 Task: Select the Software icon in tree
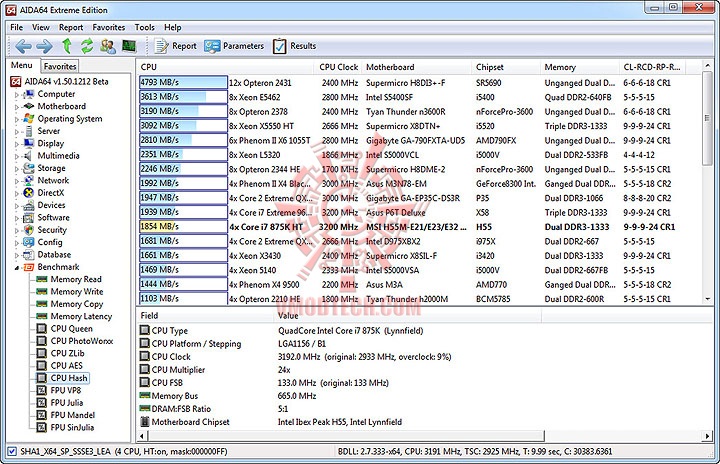28,218
